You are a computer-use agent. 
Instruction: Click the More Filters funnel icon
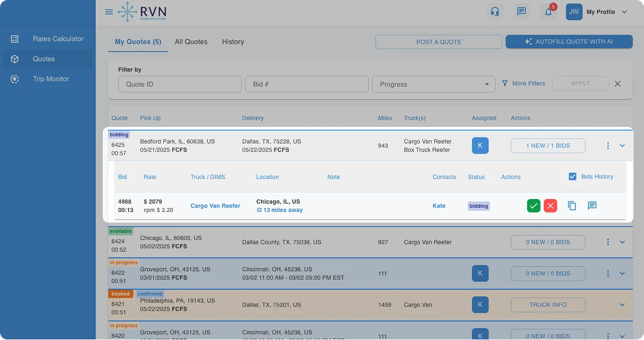[505, 83]
